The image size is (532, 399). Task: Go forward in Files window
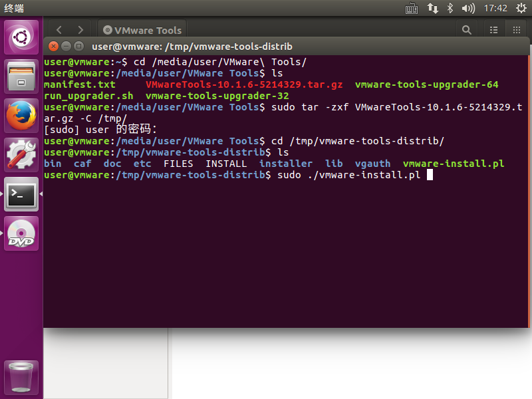coord(80,30)
